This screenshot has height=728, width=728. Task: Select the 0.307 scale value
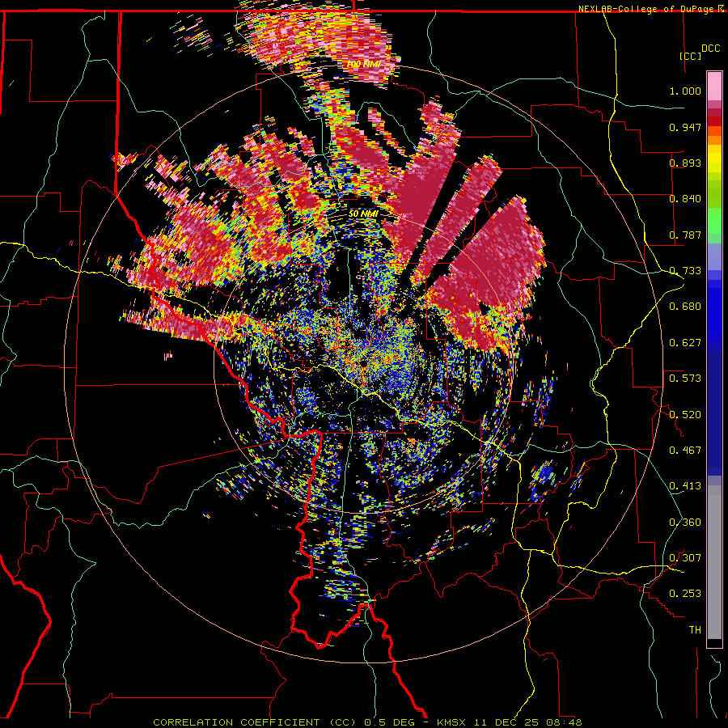685,558
